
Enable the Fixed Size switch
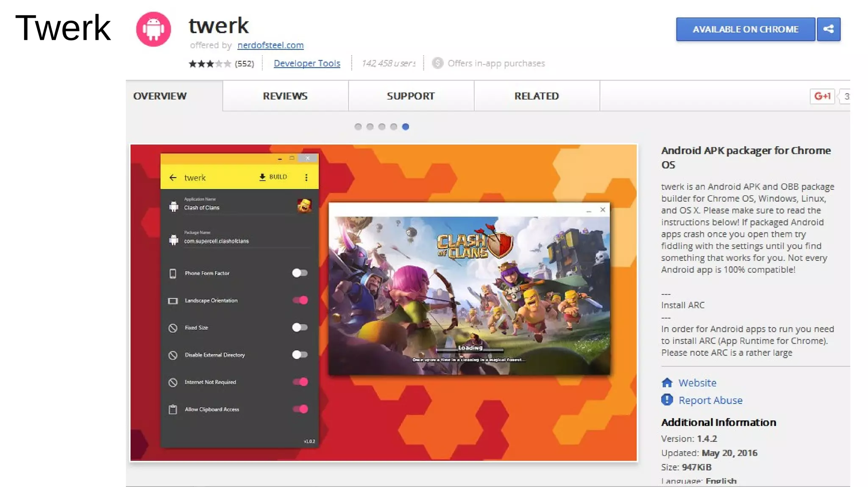coord(300,327)
